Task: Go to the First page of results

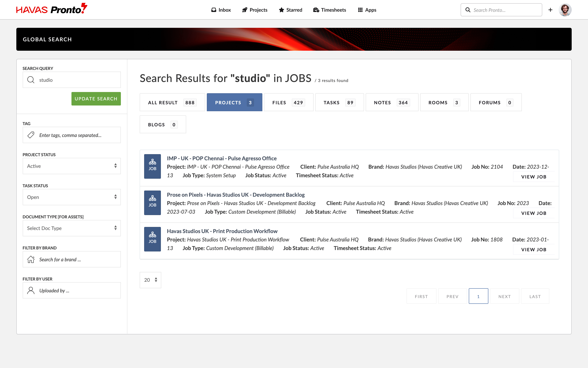Action: pos(421,296)
